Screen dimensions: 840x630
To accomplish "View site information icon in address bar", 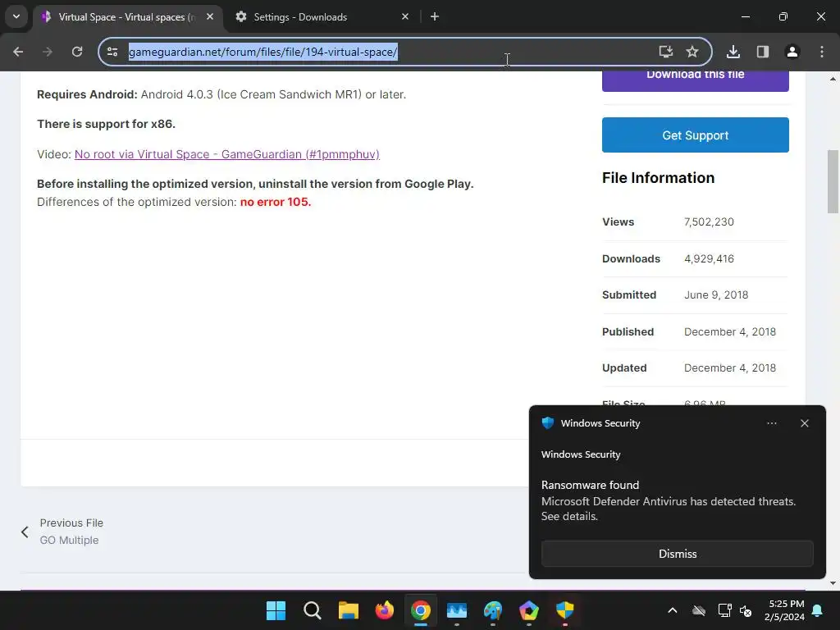I will click(x=112, y=52).
